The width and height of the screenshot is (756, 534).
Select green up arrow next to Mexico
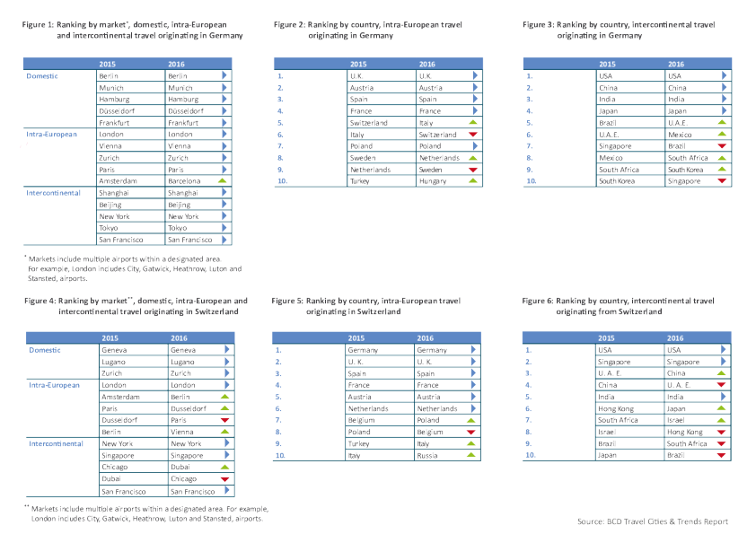click(x=723, y=135)
